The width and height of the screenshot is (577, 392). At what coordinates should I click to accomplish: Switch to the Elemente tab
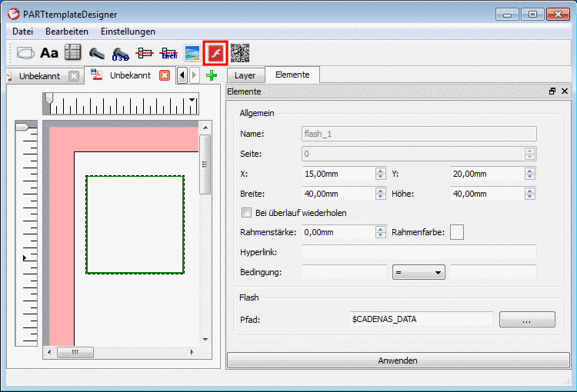coord(292,75)
